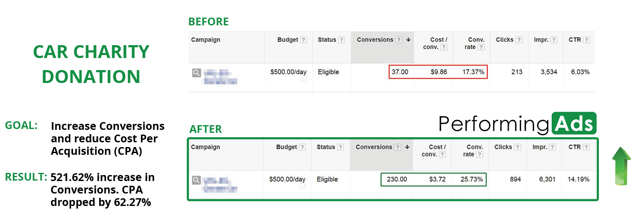Screen dimensions: 644x215
Task: Click the green upward arrow graphic
Action: pos(621,166)
